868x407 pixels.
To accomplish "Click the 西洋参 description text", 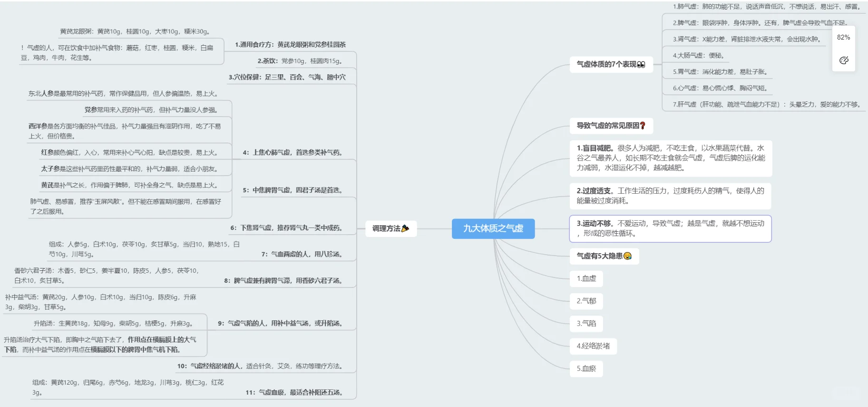I will click(125, 131).
